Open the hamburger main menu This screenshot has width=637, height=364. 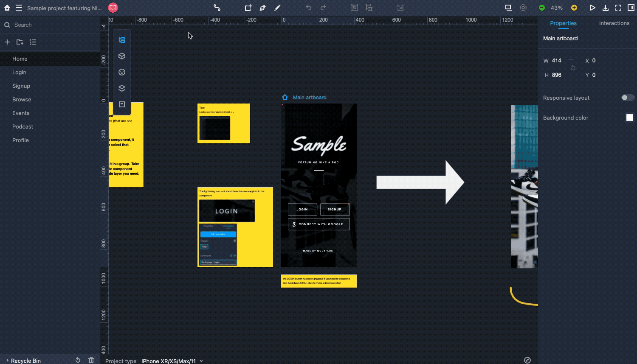(x=19, y=8)
